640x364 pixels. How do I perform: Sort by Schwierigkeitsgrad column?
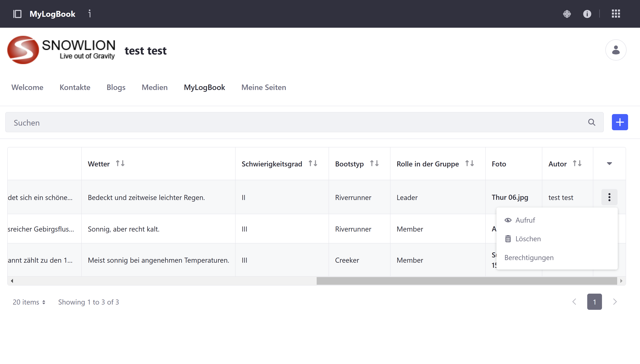313,164
